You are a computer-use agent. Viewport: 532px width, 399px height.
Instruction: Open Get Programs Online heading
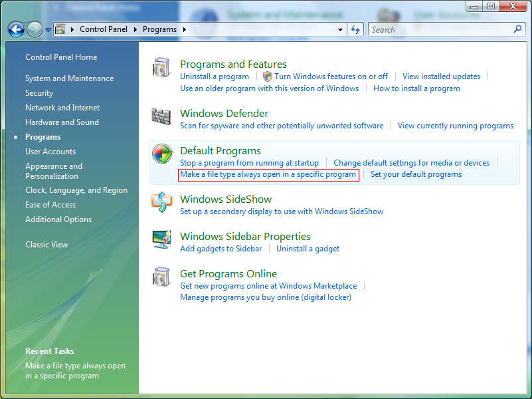[x=228, y=274]
